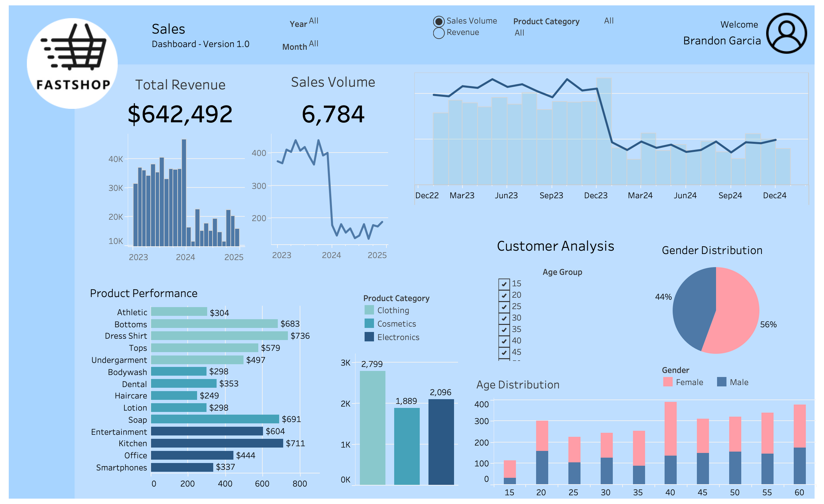This screenshot has height=504, width=824.
Task: Click the Electronics legend color swatch
Action: coord(369,337)
